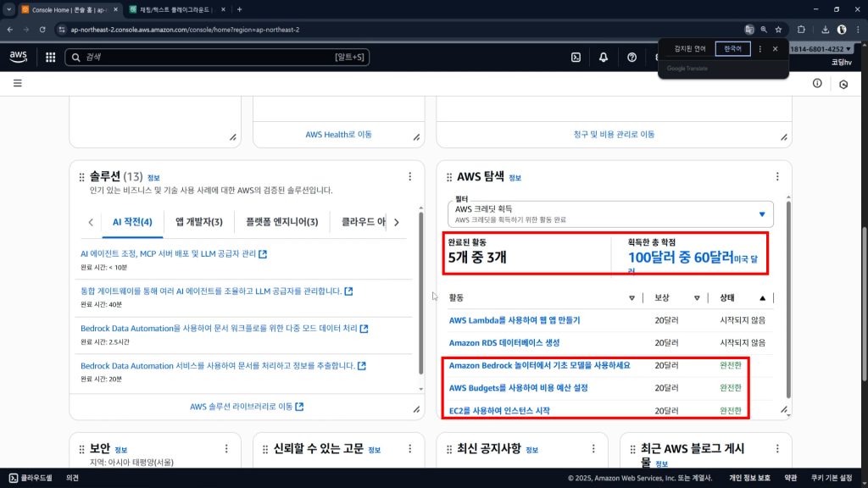Screen dimensions: 868x488
Task: Open the CloudShell icon in the top bar
Action: (x=576, y=57)
